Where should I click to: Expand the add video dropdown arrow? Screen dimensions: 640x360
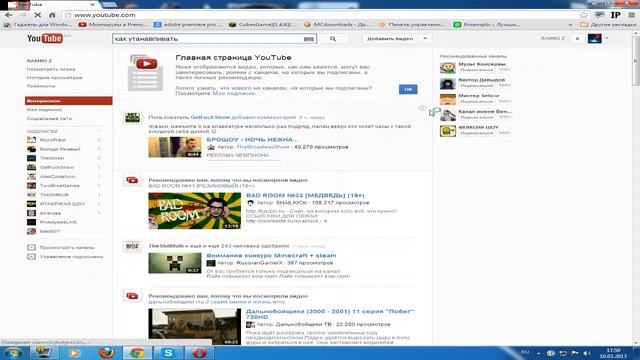pyautogui.click(x=425, y=38)
